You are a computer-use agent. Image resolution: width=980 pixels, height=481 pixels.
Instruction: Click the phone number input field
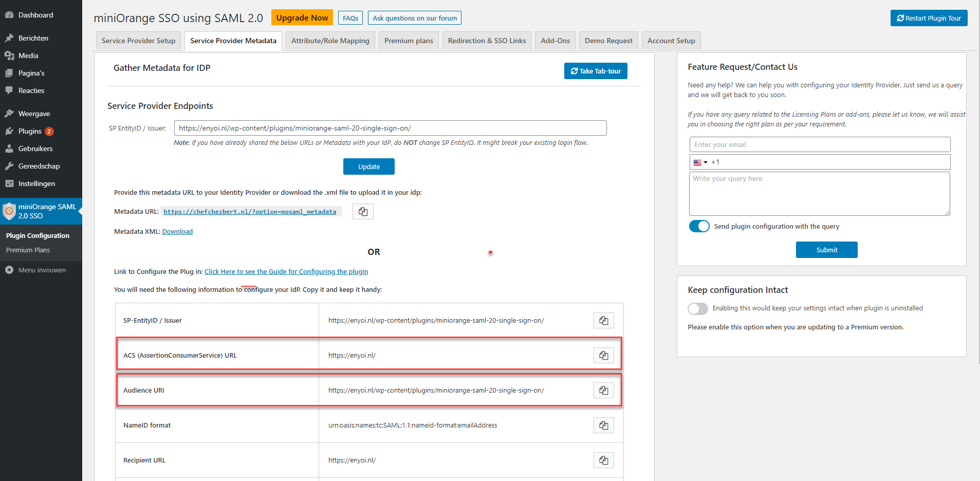820,162
